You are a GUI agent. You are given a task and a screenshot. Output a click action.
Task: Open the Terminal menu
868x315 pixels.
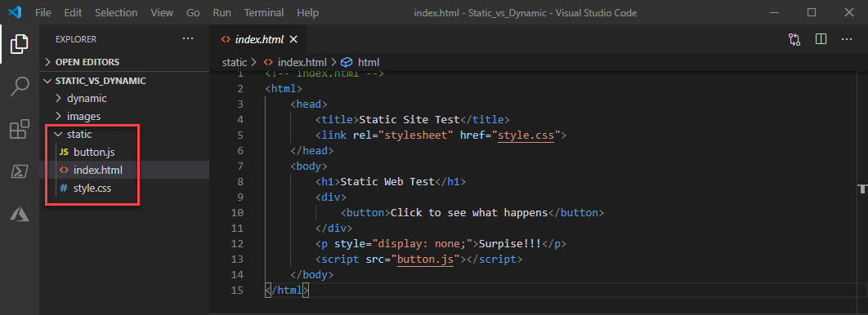click(264, 12)
